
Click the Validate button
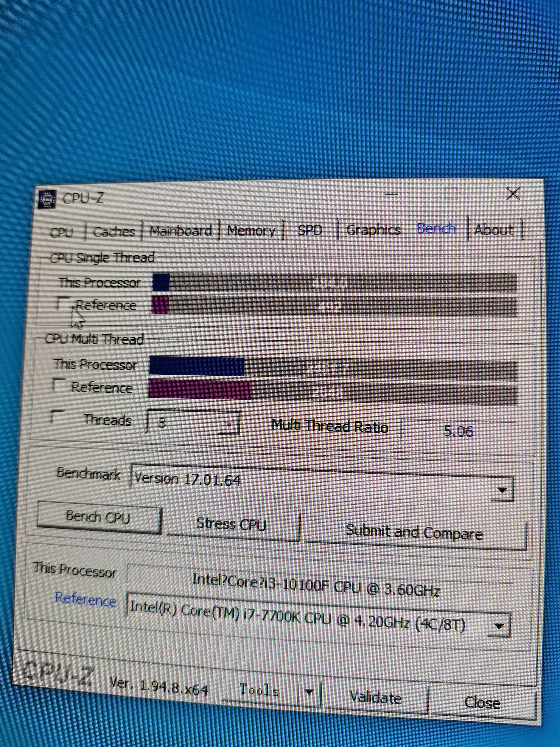[376, 696]
